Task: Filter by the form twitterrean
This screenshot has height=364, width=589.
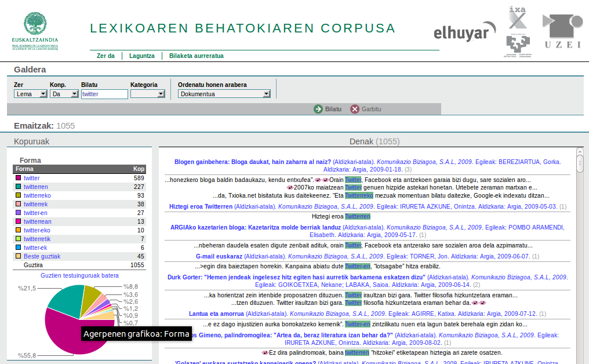Action: 38,221
